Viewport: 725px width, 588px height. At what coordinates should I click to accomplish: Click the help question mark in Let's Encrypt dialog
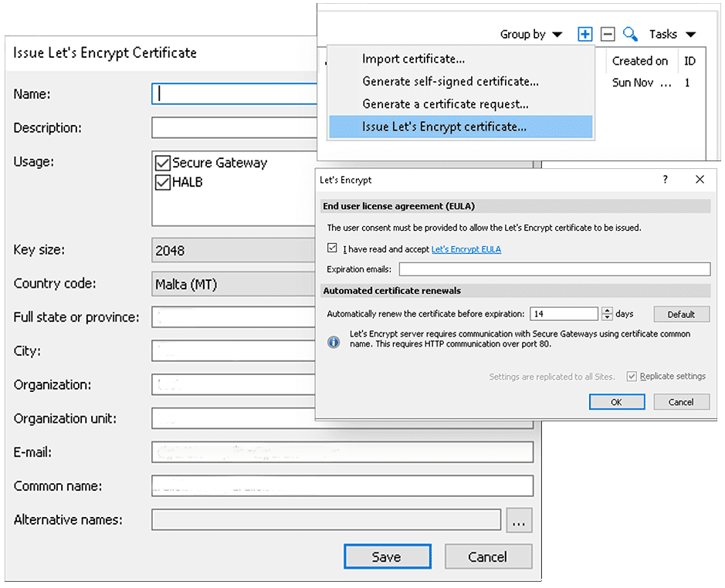tap(665, 179)
